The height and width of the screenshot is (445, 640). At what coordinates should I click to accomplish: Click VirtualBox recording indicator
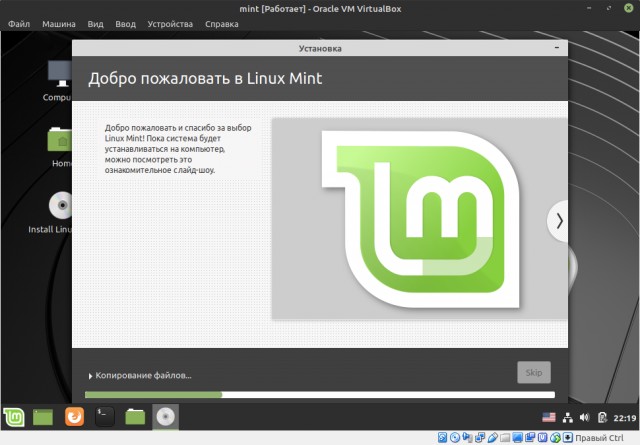pos(530,438)
